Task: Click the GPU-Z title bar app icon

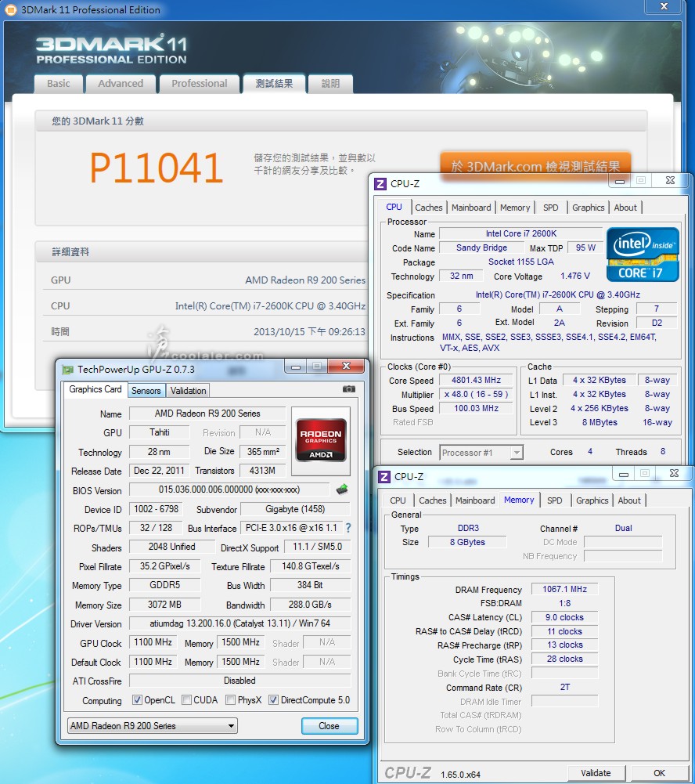Action: (x=67, y=370)
